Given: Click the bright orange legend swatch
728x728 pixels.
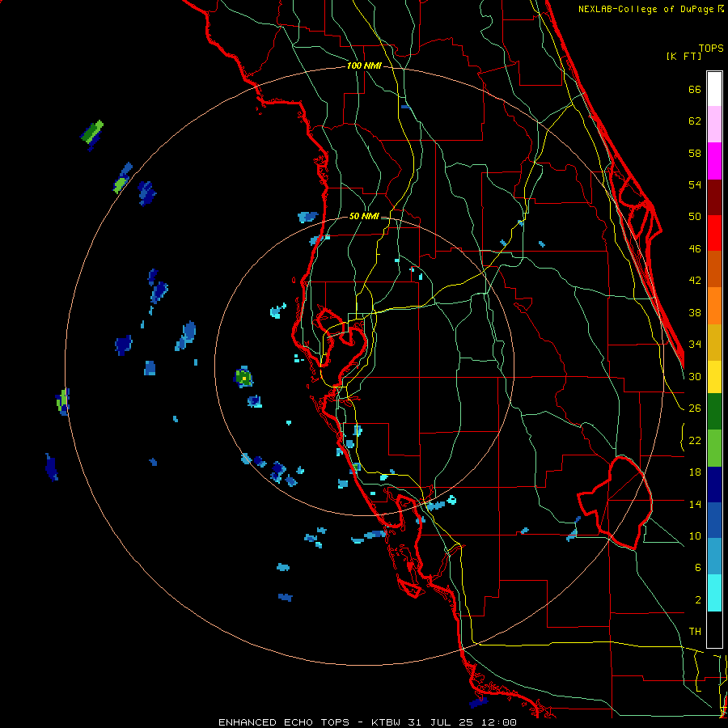Looking at the screenshot, I should click(714, 306).
